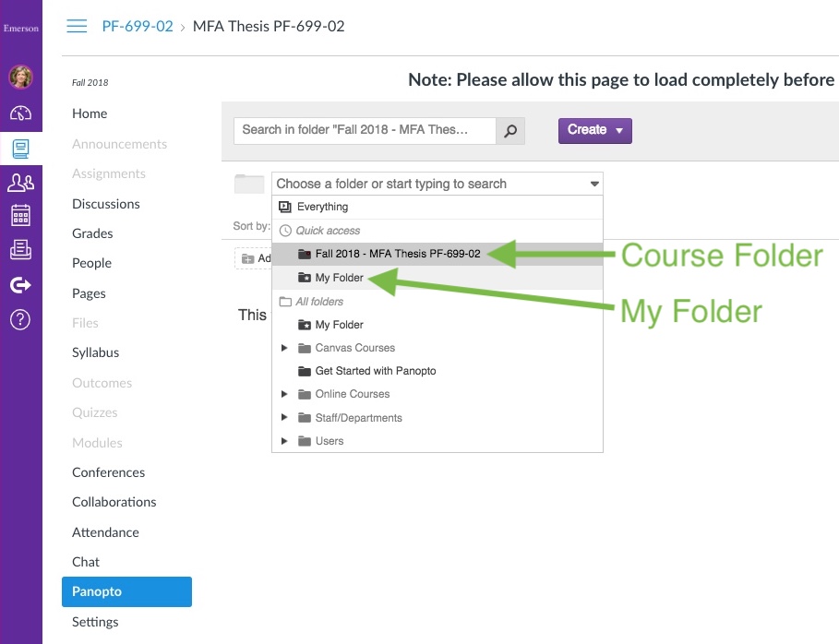Expand the Staff/Departments folder triangle

tap(284, 417)
